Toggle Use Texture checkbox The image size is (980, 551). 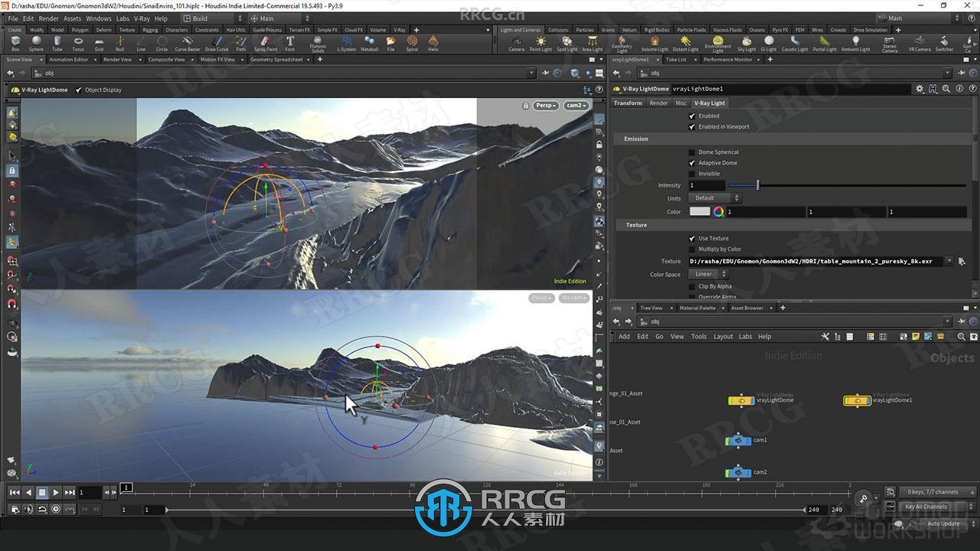[x=692, y=239]
